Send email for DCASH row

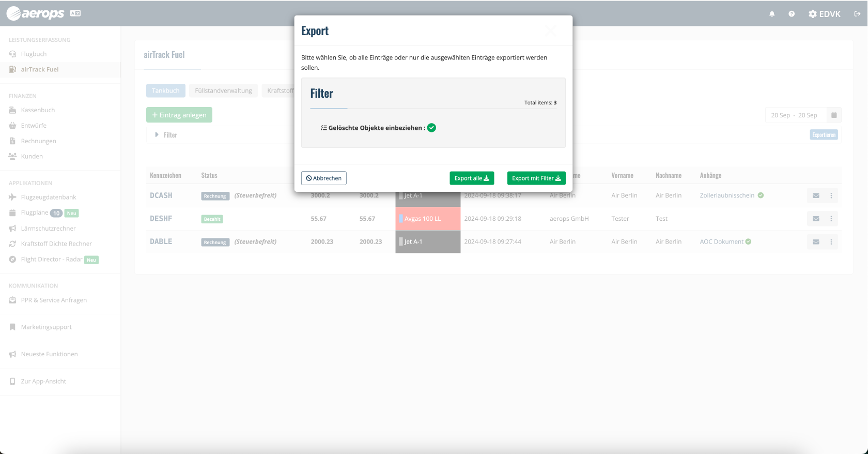[816, 195]
